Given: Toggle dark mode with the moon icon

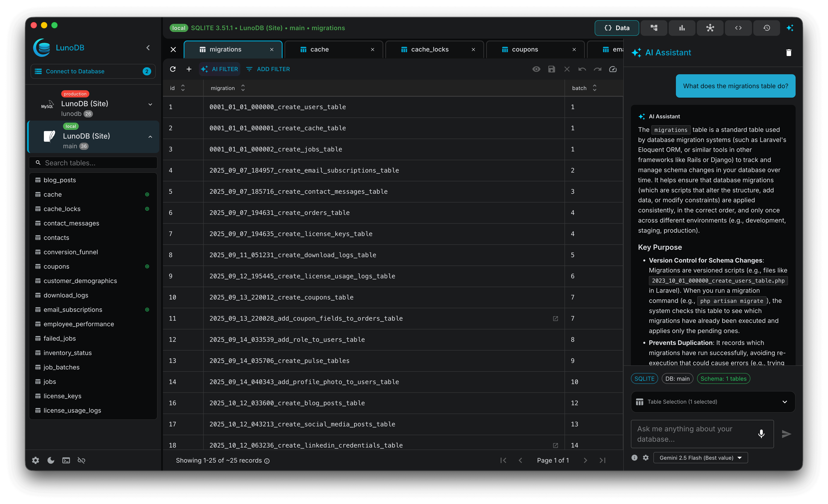Looking at the screenshot, I should pyautogui.click(x=51, y=460).
